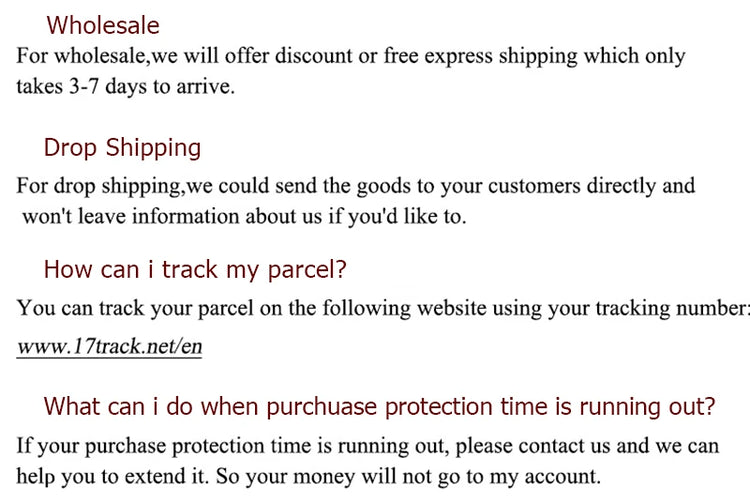Screen dimensions: 750x503
Task: Click the words "please contact us"
Action: (544, 444)
